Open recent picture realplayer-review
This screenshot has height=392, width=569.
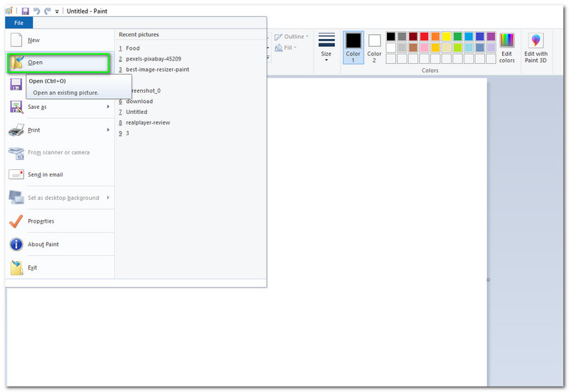[x=147, y=122]
